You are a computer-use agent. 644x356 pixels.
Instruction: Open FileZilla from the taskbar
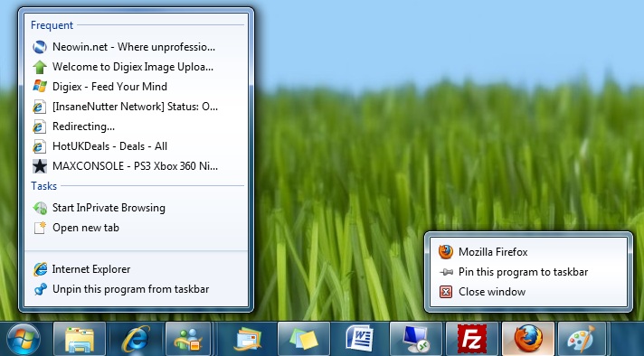pyautogui.click(x=472, y=339)
